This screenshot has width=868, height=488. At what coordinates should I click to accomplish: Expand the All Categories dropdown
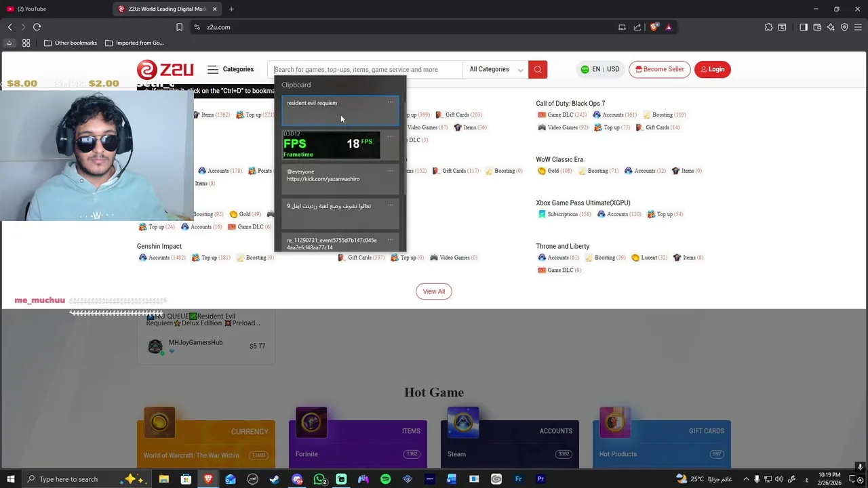[x=496, y=69]
